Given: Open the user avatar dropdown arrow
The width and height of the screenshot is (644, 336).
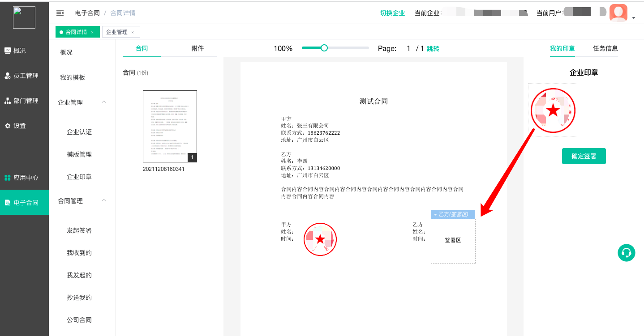Looking at the screenshot, I should click(634, 18).
